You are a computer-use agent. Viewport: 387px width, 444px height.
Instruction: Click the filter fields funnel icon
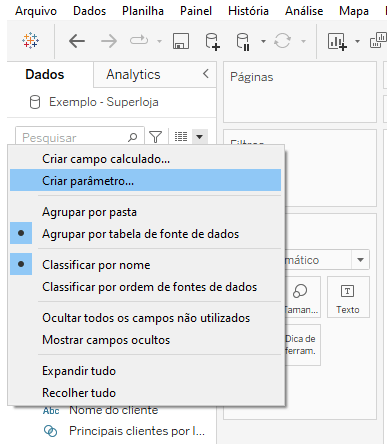pyautogui.click(x=155, y=137)
